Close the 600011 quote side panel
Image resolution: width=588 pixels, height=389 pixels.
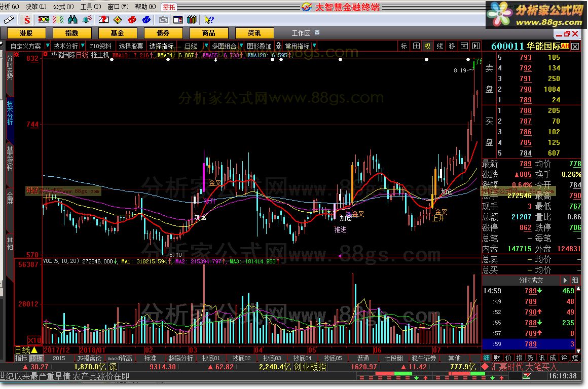[575, 47]
